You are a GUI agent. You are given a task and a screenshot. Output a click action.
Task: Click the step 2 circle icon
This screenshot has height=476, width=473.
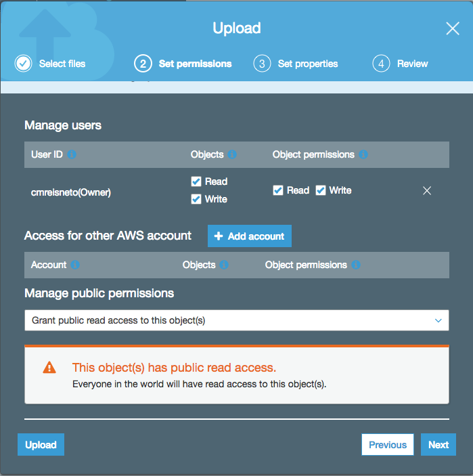tap(143, 64)
